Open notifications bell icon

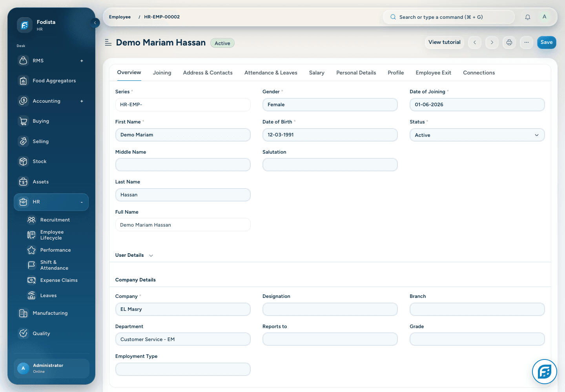point(528,17)
